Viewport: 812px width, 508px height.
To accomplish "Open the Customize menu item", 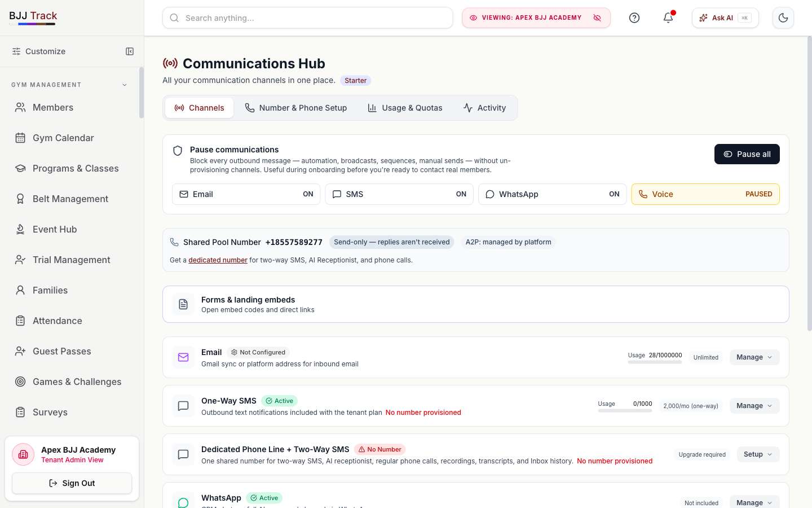I will click(38, 51).
